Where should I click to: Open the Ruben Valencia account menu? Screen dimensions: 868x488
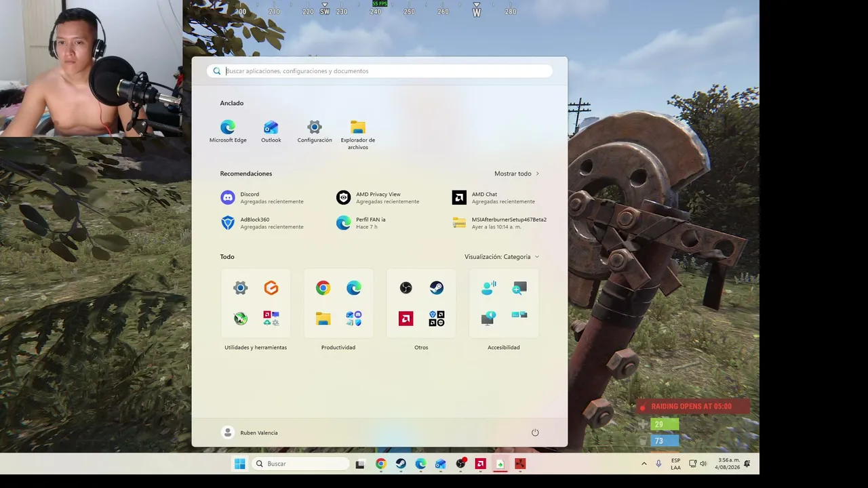tap(250, 432)
